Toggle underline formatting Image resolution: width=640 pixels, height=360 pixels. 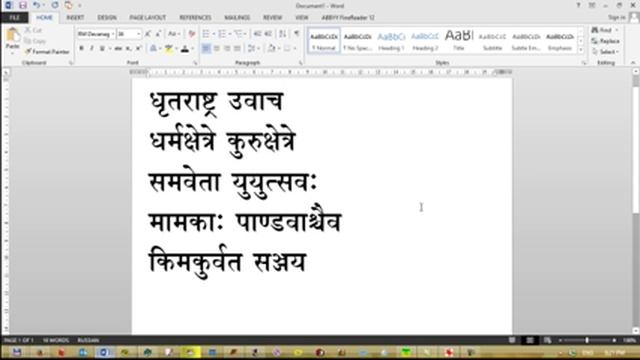pos(102,49)
